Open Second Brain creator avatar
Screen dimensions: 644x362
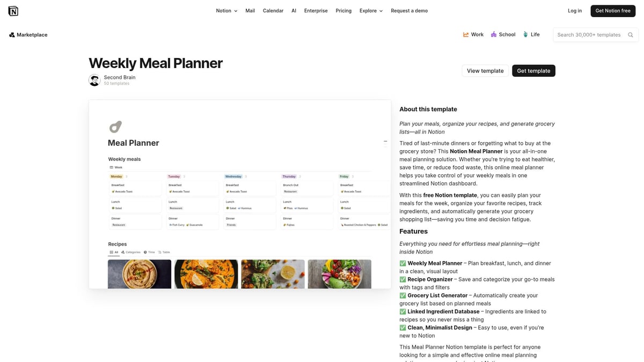94,79
